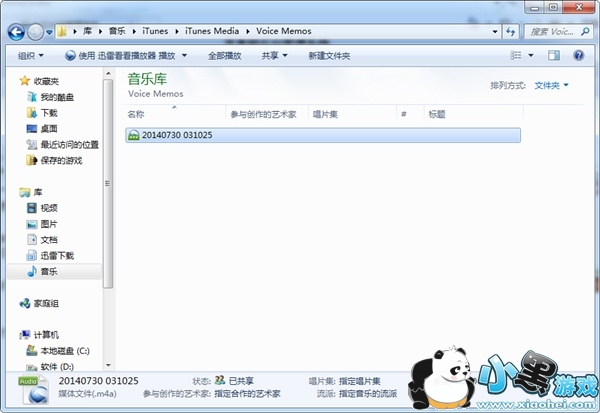Expand the view options dropdown arrow

[531, 56]
